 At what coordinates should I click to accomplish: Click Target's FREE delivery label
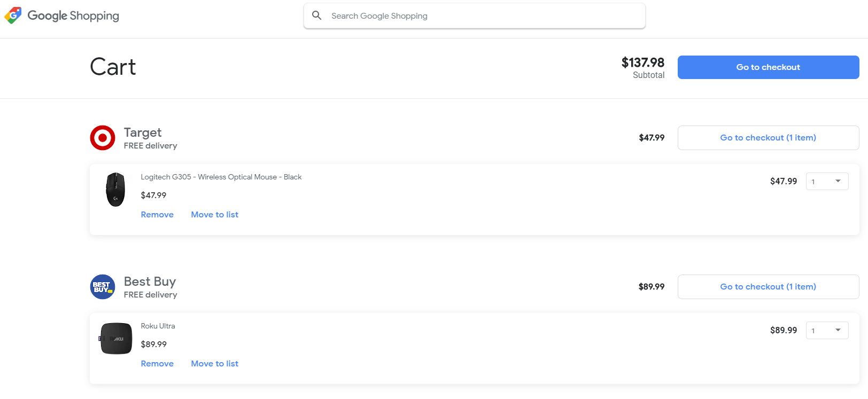pyautogui.click(x=150, y=146)
